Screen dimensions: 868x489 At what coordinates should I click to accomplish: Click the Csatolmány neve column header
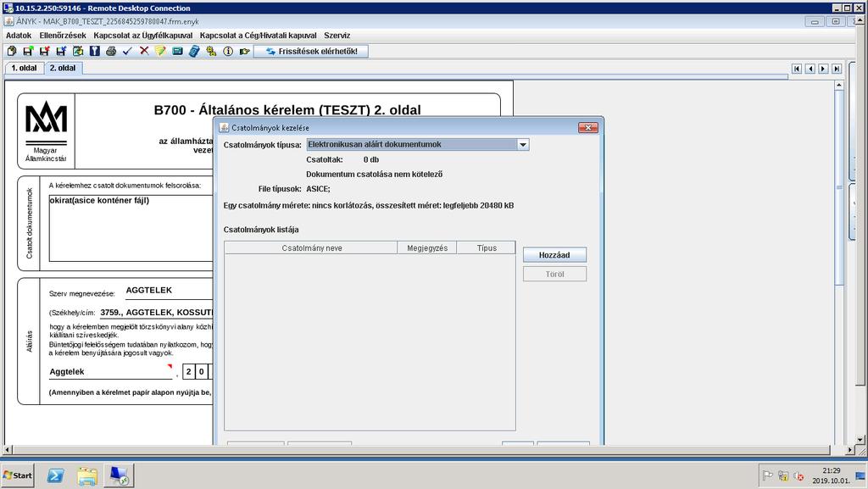coord(311,247)
